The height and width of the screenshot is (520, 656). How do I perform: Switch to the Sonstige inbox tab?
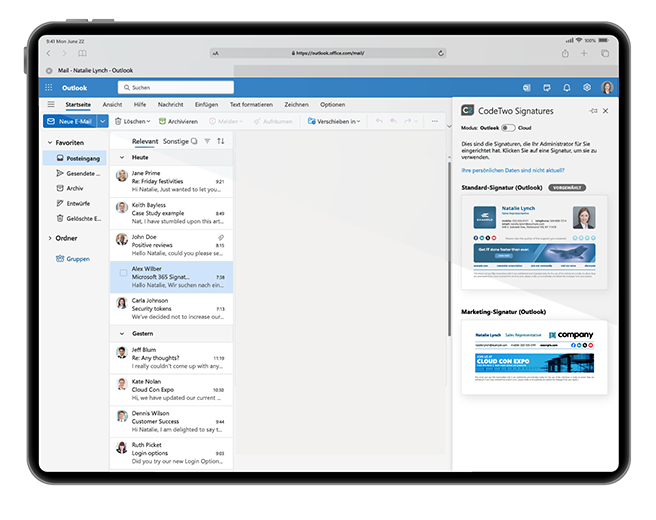coord(176,141)
